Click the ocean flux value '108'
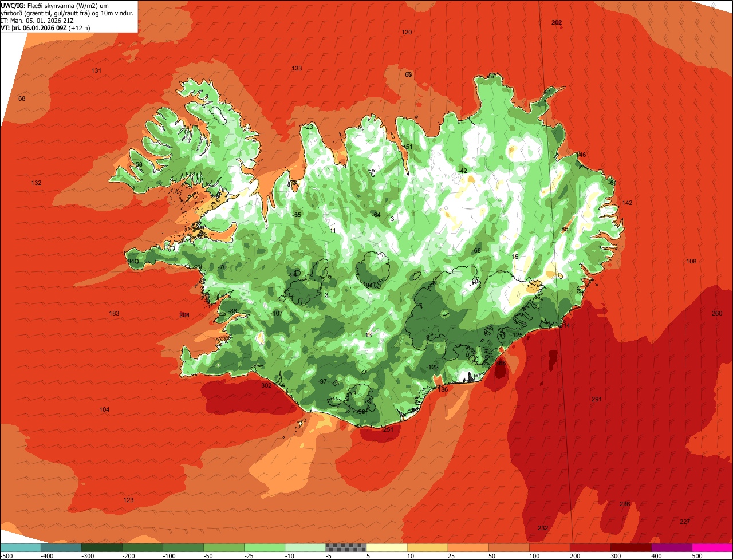 click(691, 261)
